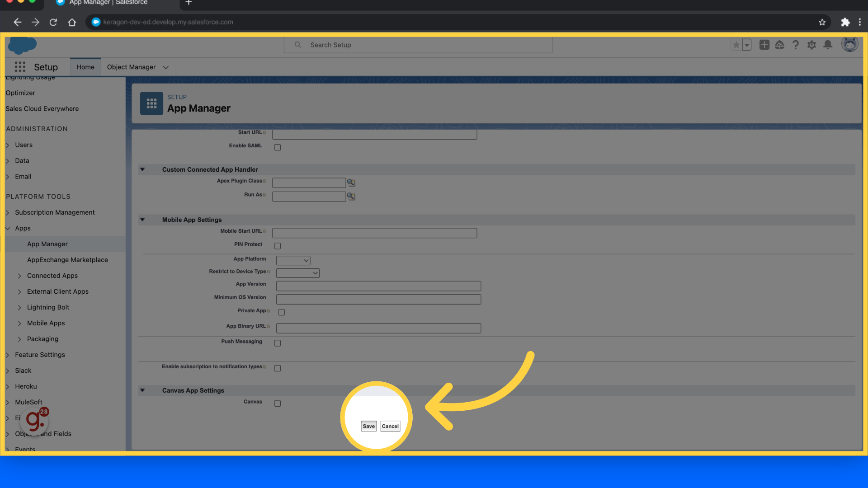
Task: Click the Run As lookup icon
Action: pos(351,197)
